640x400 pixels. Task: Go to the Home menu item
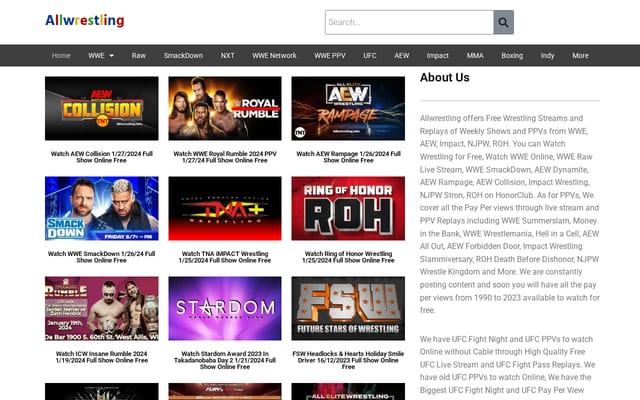pyautogui.click(x=61, y=56)
